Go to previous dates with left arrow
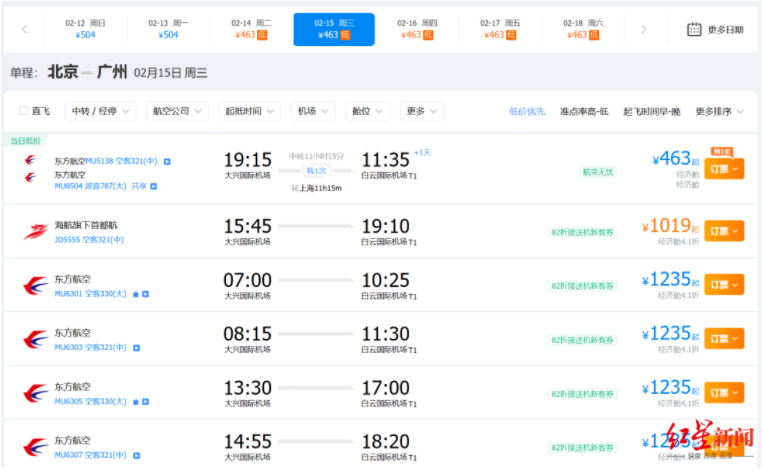This screenshot has height=475, width=763. [x=24, y=30]
